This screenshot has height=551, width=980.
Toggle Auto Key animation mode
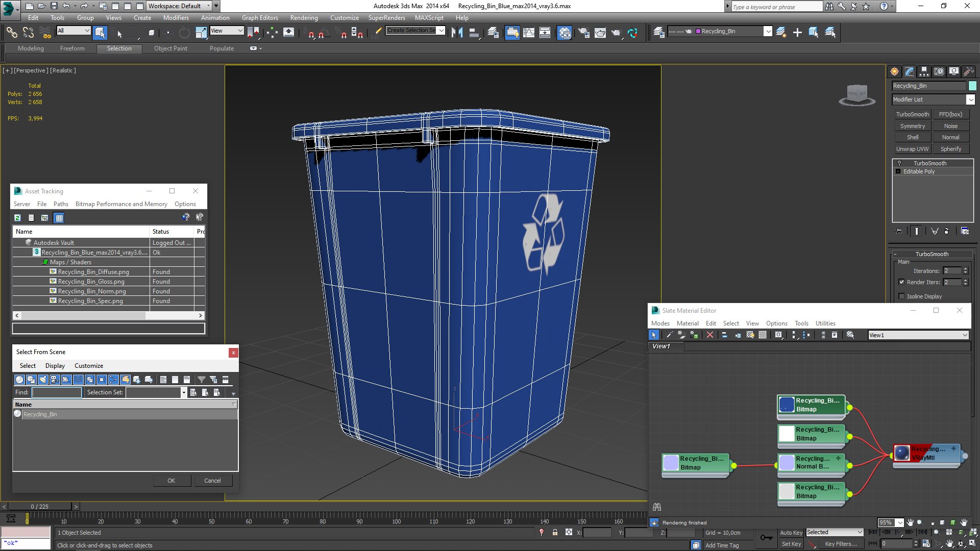[791, 533]
